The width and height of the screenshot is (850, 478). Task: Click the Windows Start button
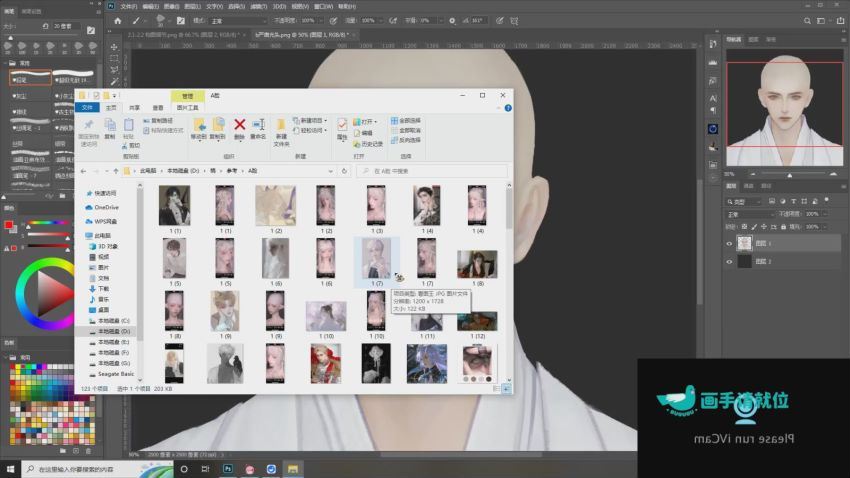click(10, 469)
